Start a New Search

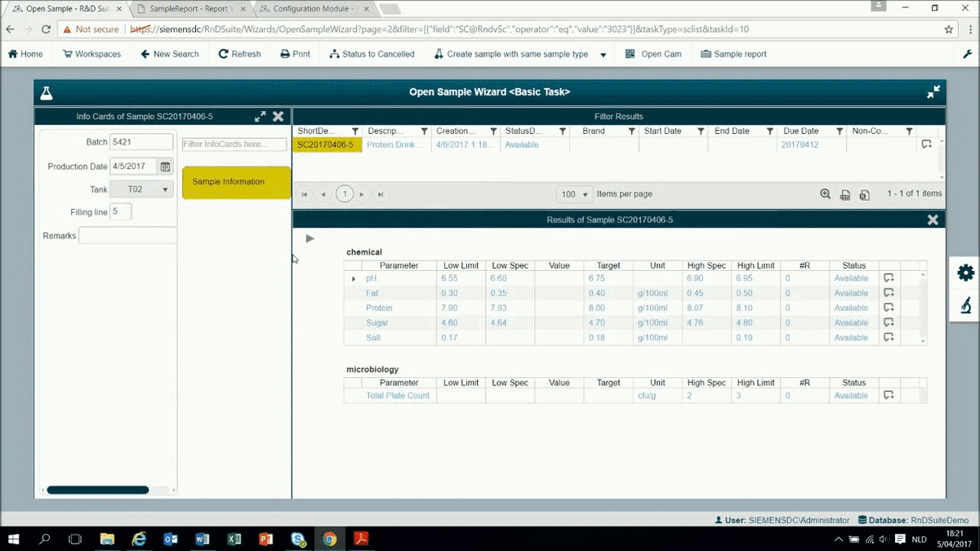(170, 54)
